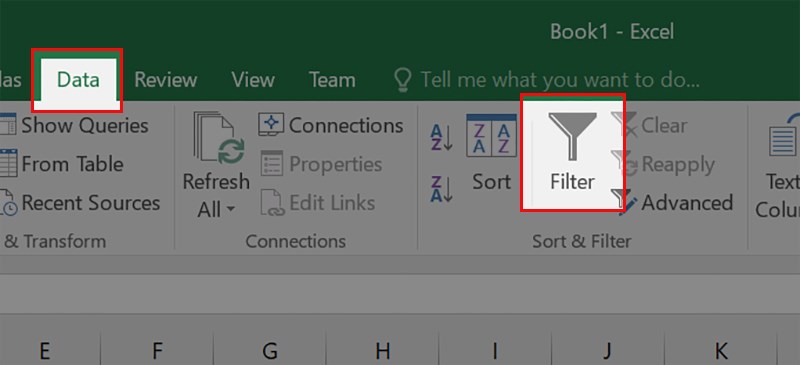
Task: Click the Clear filter icon
Action: point(624,125)
